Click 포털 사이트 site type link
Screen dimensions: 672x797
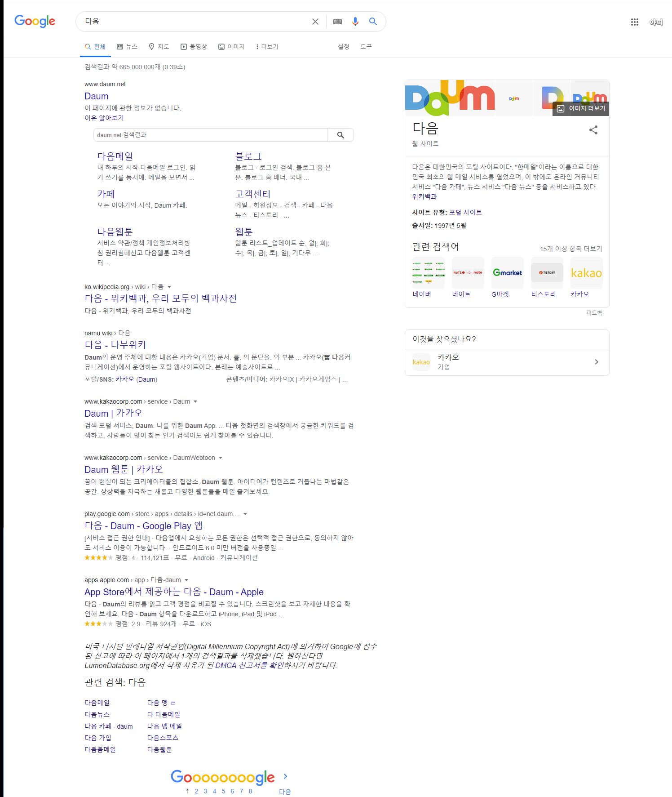tap(465, 212)
